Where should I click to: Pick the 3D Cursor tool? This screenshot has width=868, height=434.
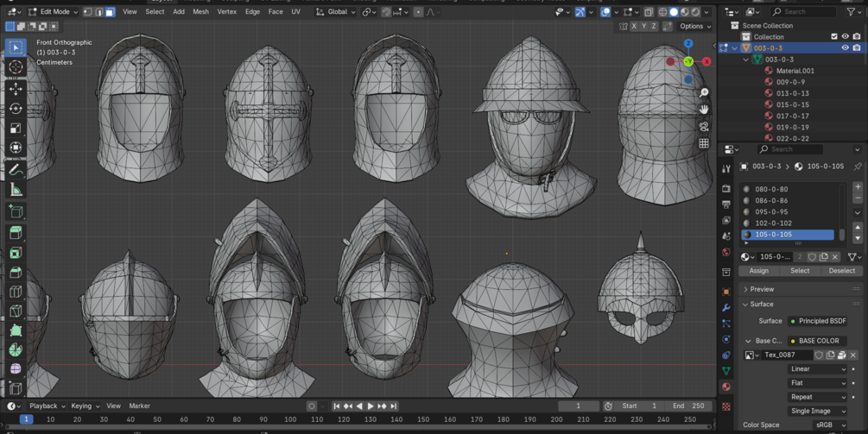tap(16, 67)
